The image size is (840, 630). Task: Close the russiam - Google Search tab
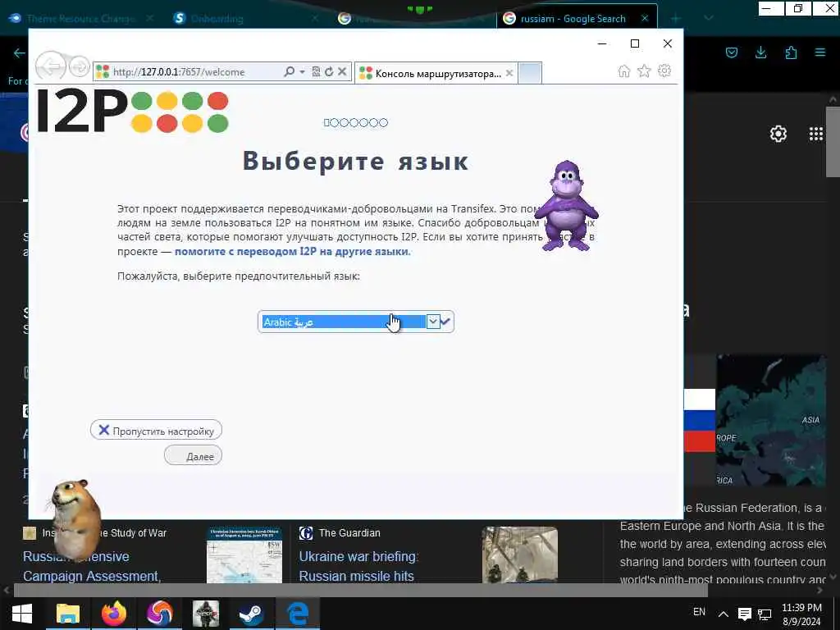pyautogui.click(x=645, y=18)
